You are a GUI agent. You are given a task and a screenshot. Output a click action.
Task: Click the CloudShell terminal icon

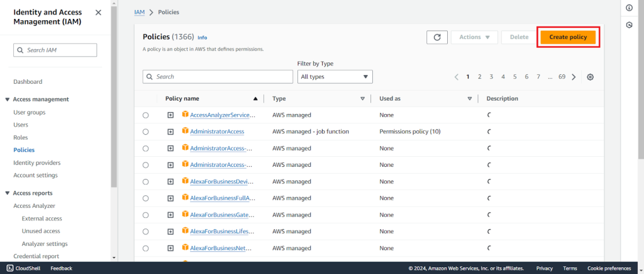click(10, 268)
